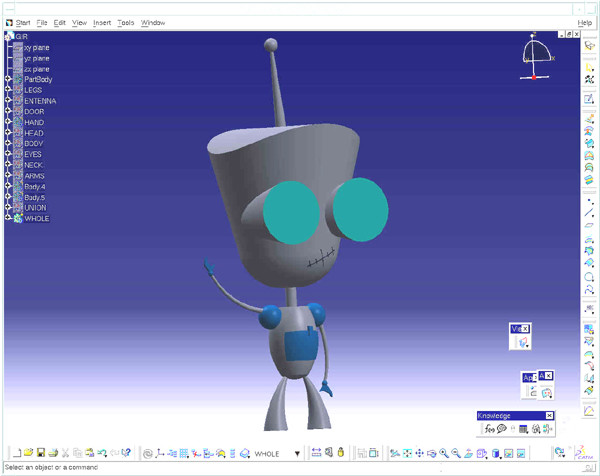Click the Undo arrow icon
The width and height of the screenshot is (600, 476).
coord(102,453)
